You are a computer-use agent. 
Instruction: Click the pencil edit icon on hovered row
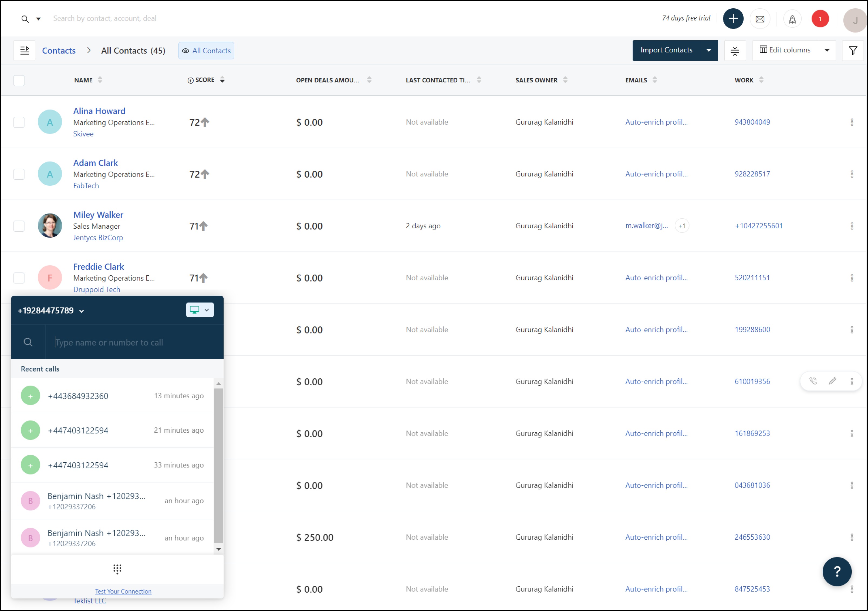pos(832,381)
